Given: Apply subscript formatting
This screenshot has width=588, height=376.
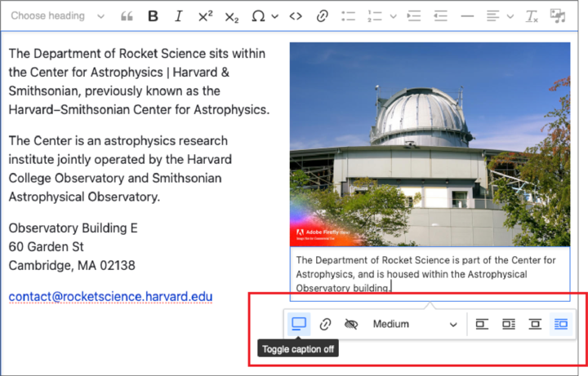Looking at the screenshot, I should [231, 16].
